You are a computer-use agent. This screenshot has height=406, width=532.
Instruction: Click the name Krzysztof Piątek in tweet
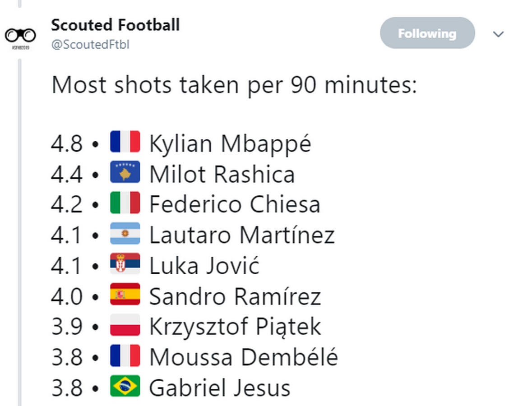[235, 327]
